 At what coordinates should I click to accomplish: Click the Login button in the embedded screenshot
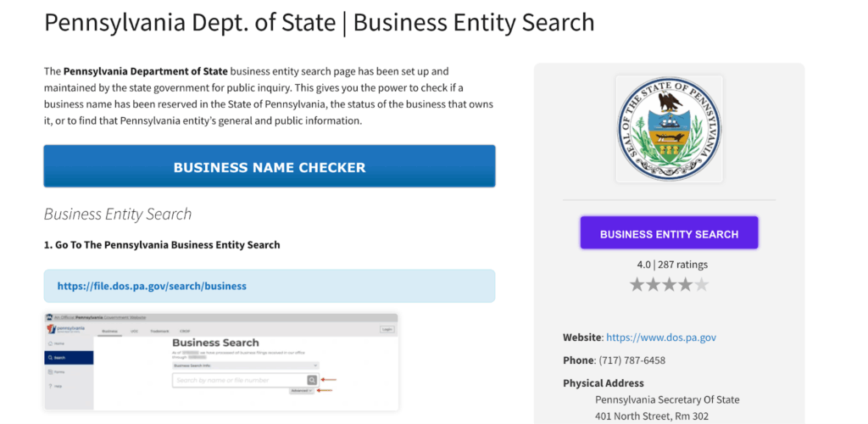point(387,329)
